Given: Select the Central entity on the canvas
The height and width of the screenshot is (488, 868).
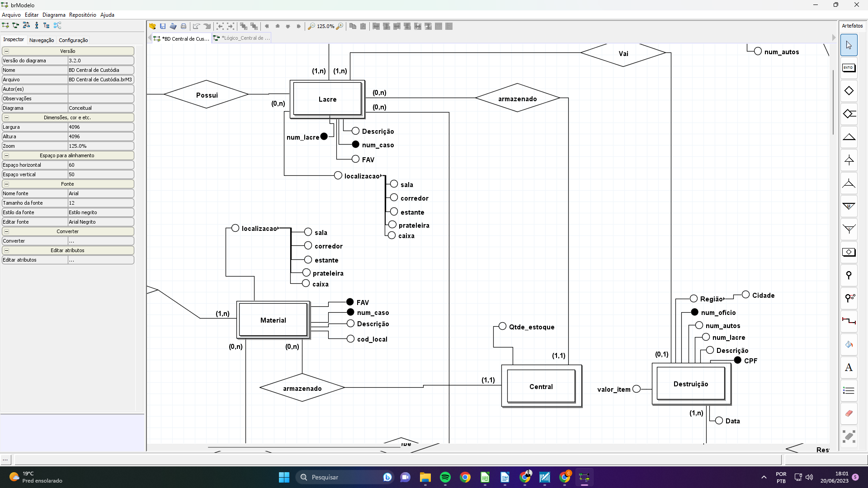Looking at the screenshot, I should pyautogui.click(x=541, y=386).
